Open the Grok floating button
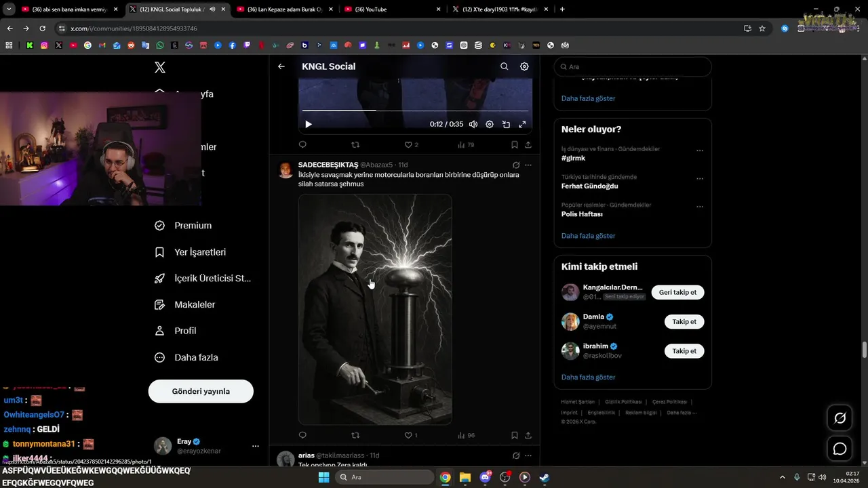 pyautogui.click(x=840, y=418)
